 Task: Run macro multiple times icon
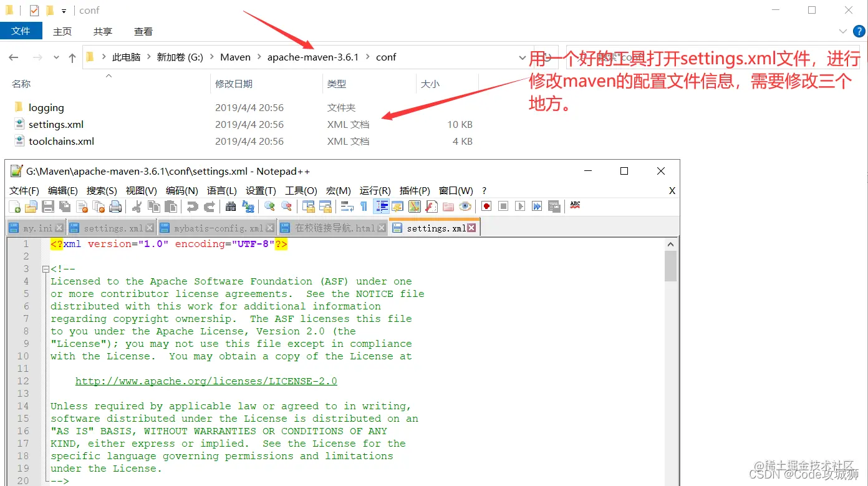[537, 206]
